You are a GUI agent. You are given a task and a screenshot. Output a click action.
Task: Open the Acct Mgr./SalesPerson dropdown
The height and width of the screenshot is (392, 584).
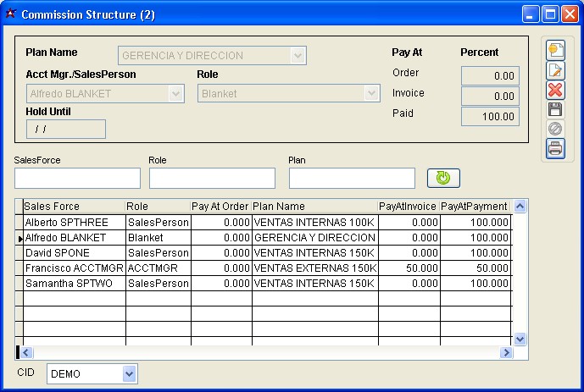pyautogui.click(x=176, y=94)
